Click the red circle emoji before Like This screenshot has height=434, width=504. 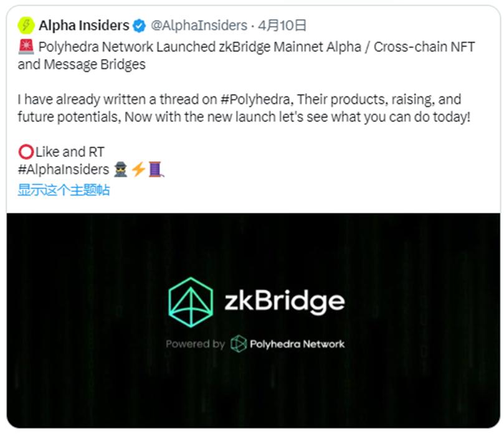pyautogui.click(x=26, y=151)
